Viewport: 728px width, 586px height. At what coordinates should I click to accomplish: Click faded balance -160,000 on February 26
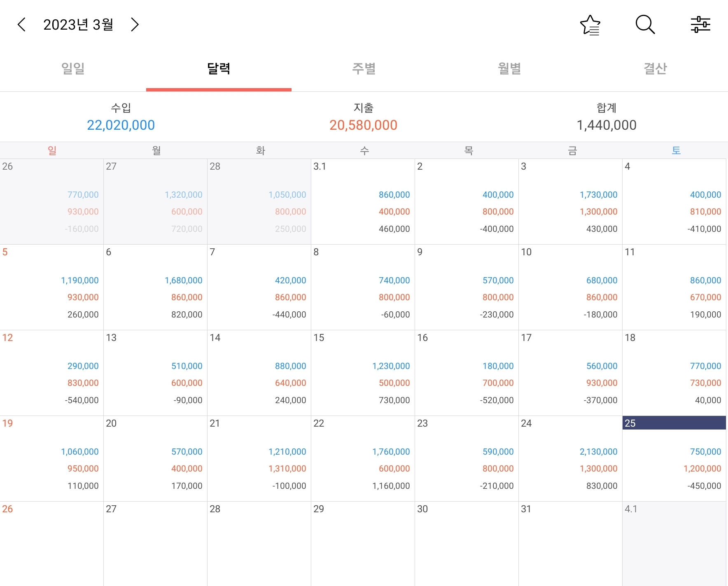(82, 229)
